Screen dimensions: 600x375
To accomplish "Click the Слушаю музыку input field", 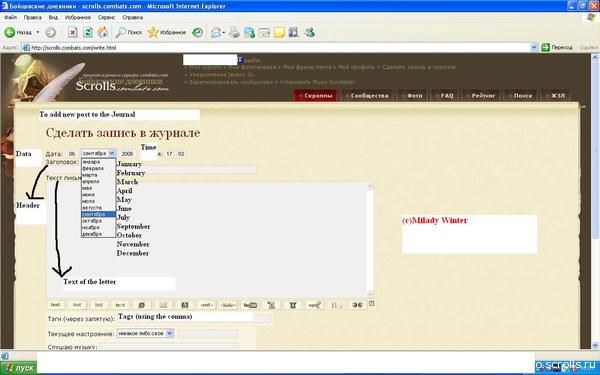I will click(x=169, y=347).
